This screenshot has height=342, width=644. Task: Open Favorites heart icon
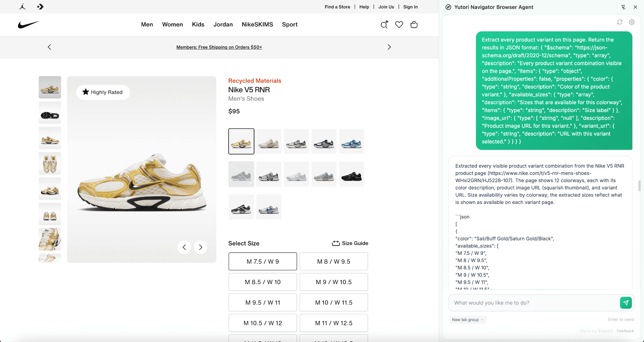coord(399,25)
